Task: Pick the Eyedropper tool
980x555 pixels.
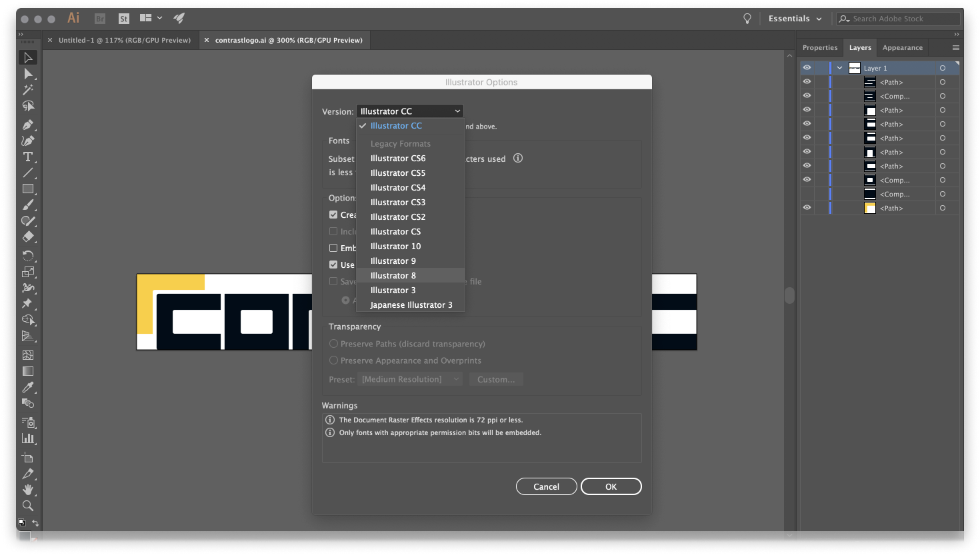Action: pyautogui.click(x=28, y=387)
